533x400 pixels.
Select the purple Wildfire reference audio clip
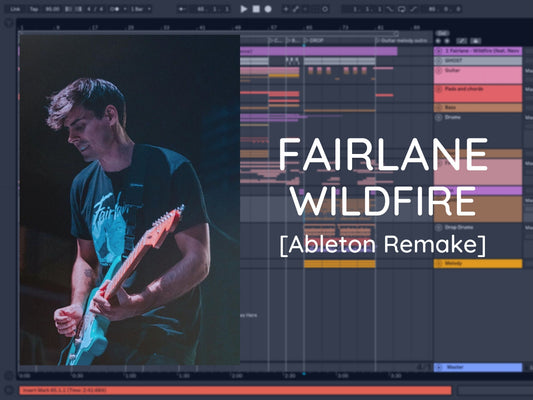pyautogui.click(x=319, y=51)
